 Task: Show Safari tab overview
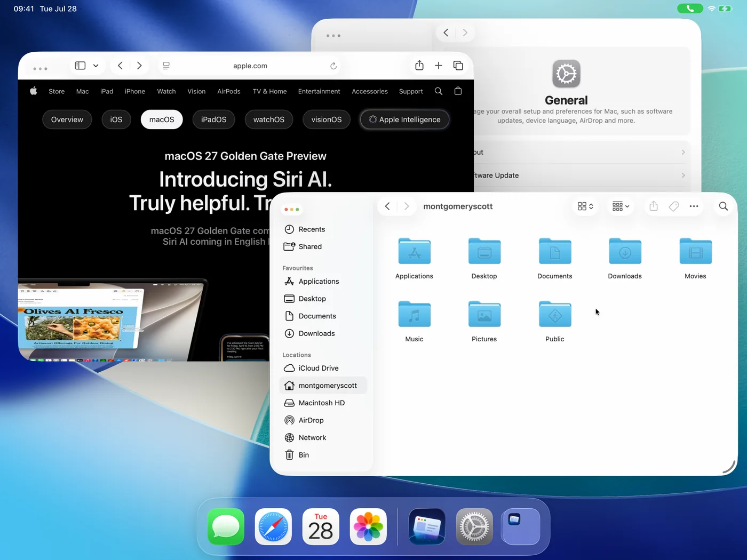click(x=458, y=65)
